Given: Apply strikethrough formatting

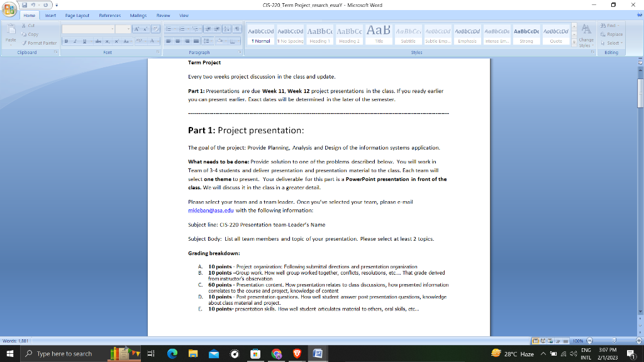Looking at the screenshot, I should (x=97, y=41).
